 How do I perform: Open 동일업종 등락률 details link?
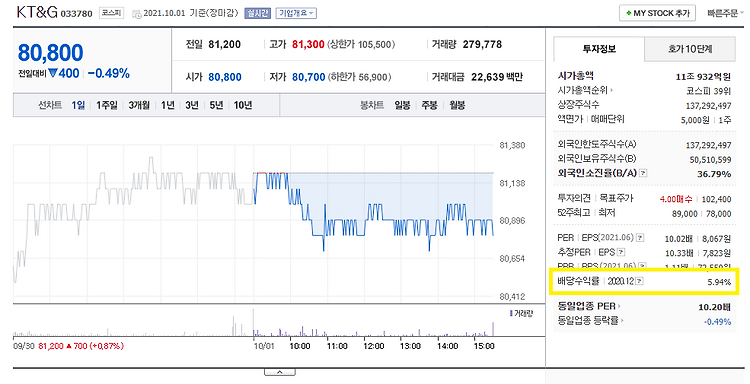point(591,321)
